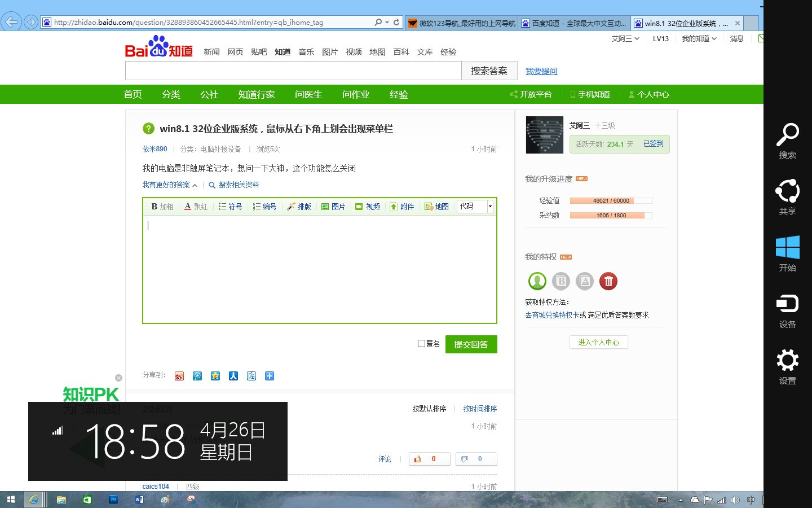
Task: Share to Tencent Weibo icon
Action: click(x=197, y=376)
